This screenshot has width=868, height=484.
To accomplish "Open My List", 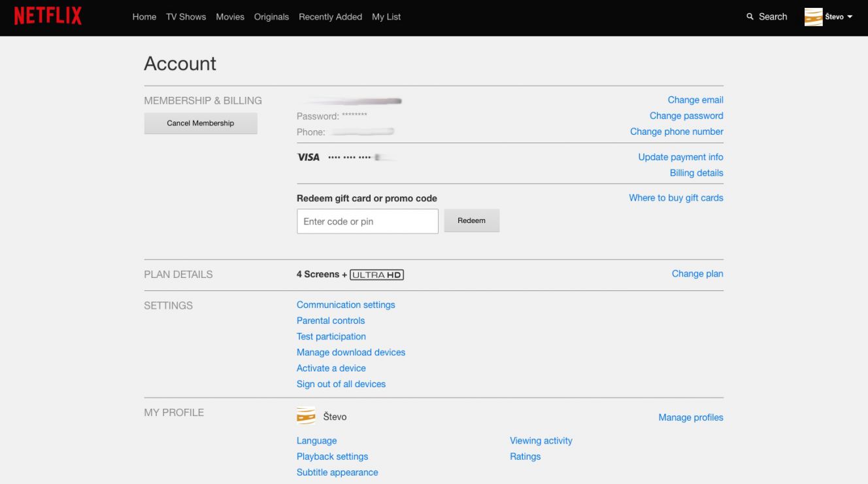I will tap(386, 17).
